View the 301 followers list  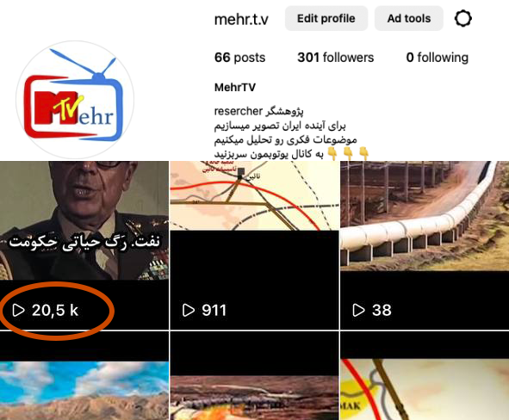tap(336, 58)
